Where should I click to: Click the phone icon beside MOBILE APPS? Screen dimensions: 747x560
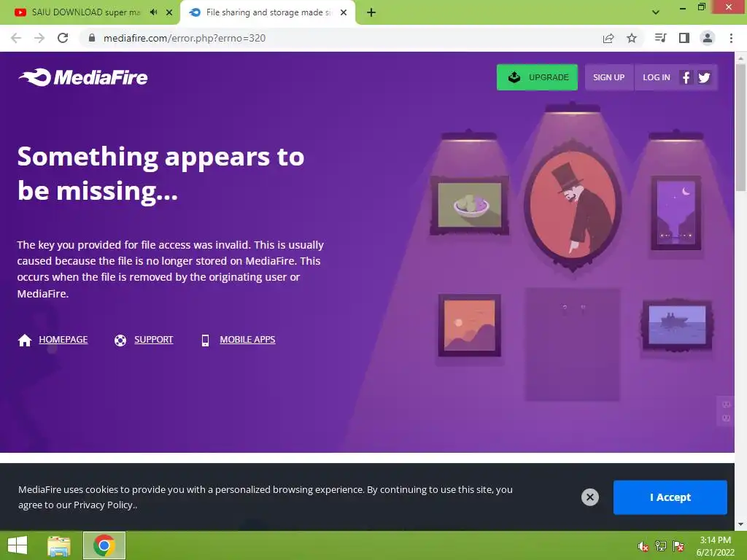pos(205,340)
